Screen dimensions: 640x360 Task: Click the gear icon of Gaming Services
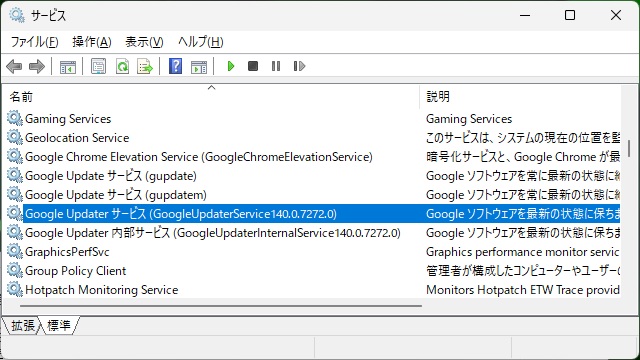[x=15, y=118]
